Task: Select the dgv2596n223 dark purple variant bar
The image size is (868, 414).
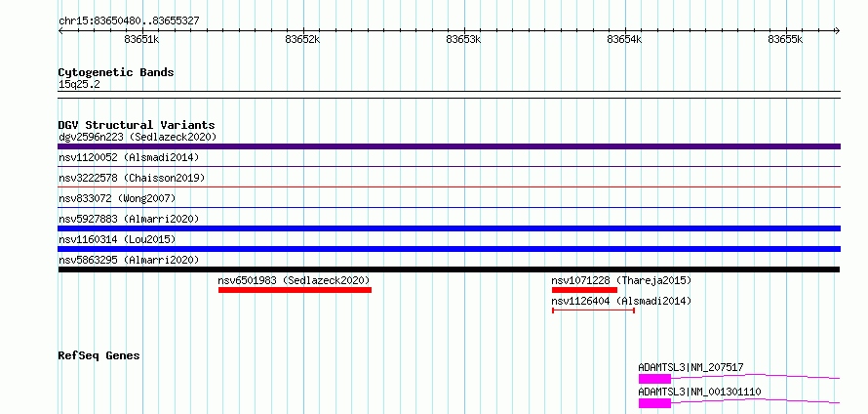Action: pos(449,146)
